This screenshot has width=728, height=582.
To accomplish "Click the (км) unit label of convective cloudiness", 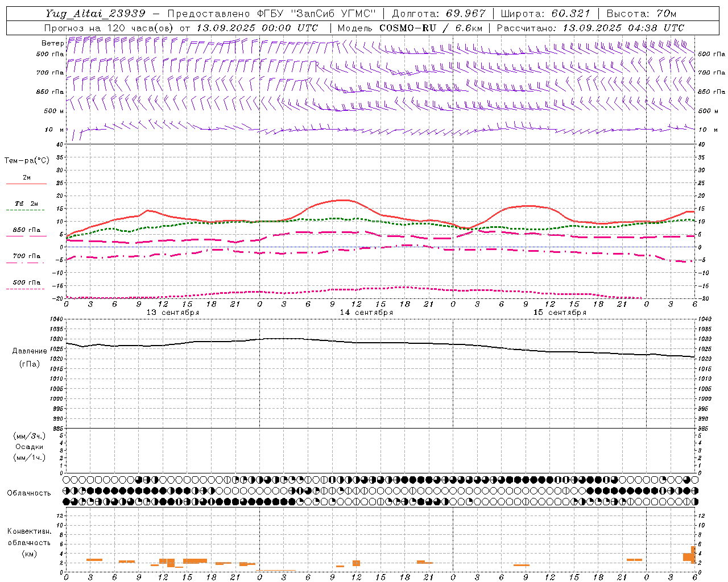I will 30,554.
